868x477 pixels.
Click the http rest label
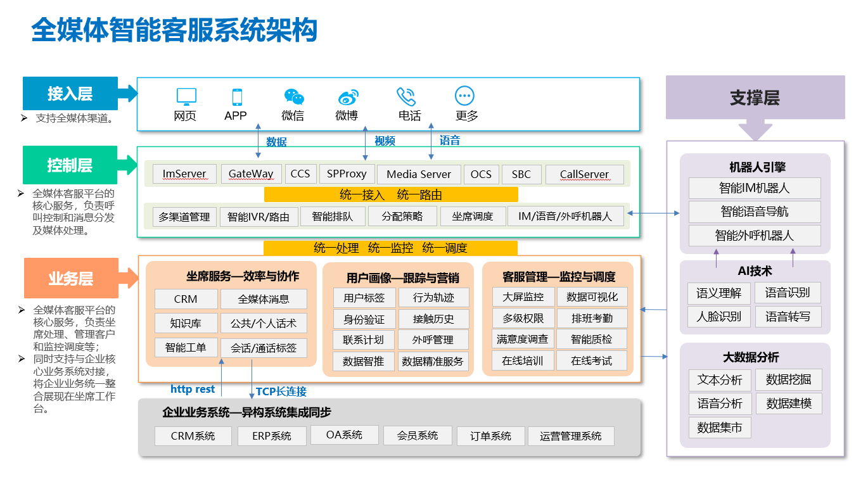click(193, 389)
